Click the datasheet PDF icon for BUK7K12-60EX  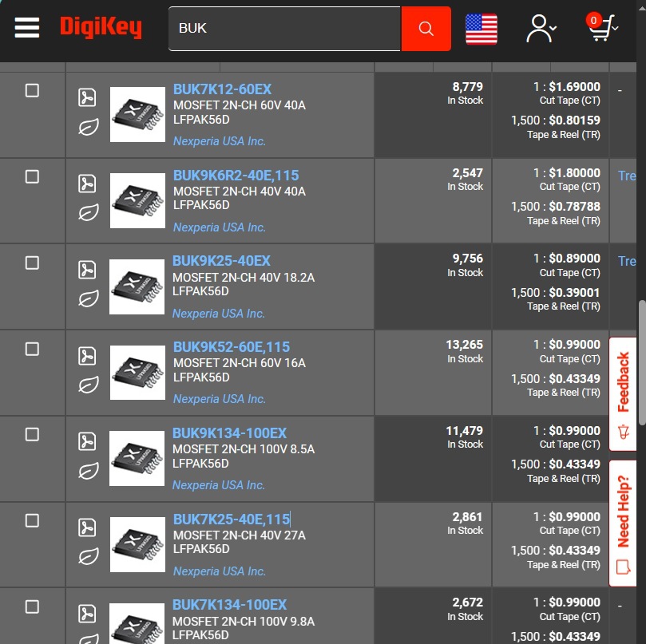(87, 98)
